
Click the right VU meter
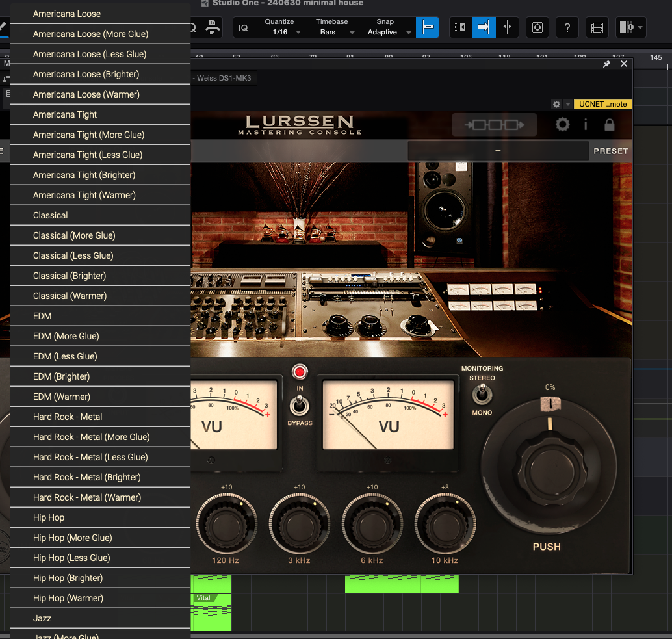coord(388,415)
